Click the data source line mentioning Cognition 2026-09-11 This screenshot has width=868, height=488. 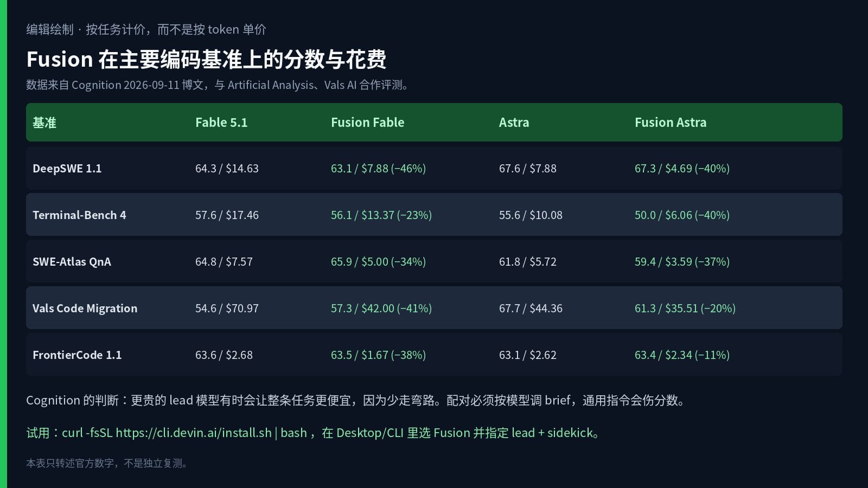pos(218,85)
